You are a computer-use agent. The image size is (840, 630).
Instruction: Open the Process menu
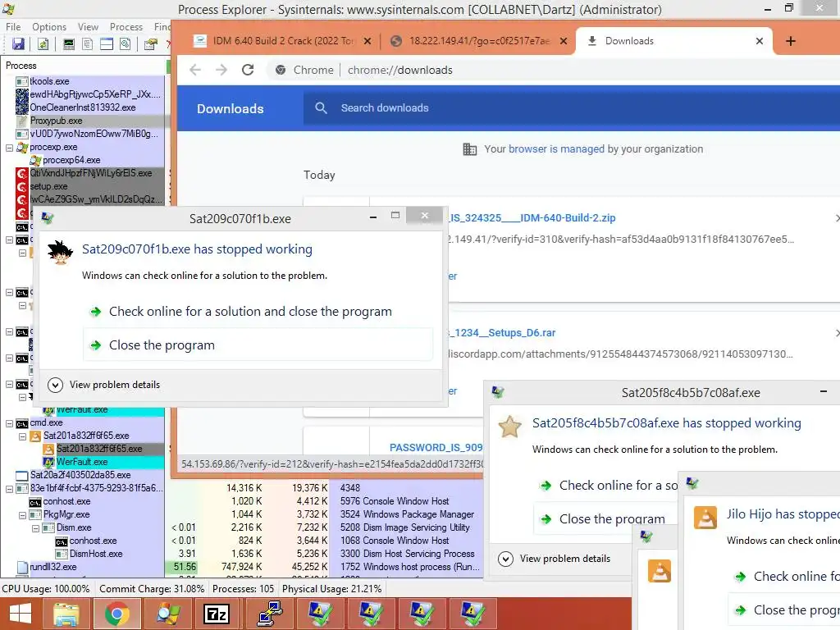tap(126, 27)
